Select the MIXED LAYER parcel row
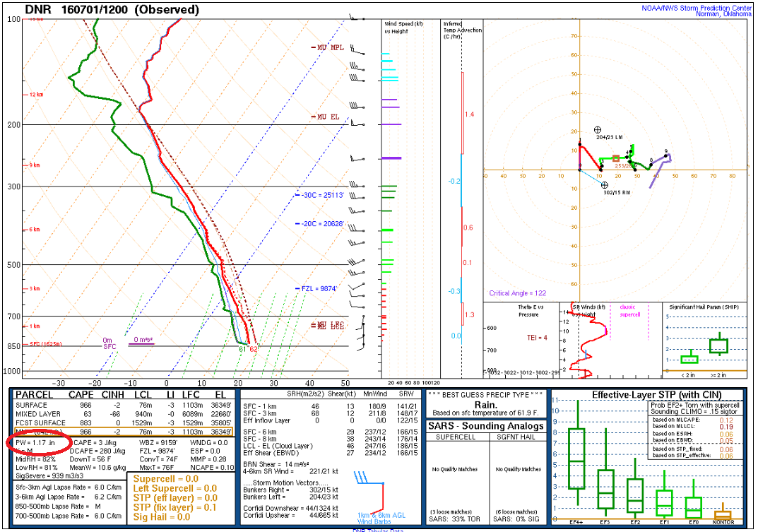758x532 pixels. click(x=124, y=413)
